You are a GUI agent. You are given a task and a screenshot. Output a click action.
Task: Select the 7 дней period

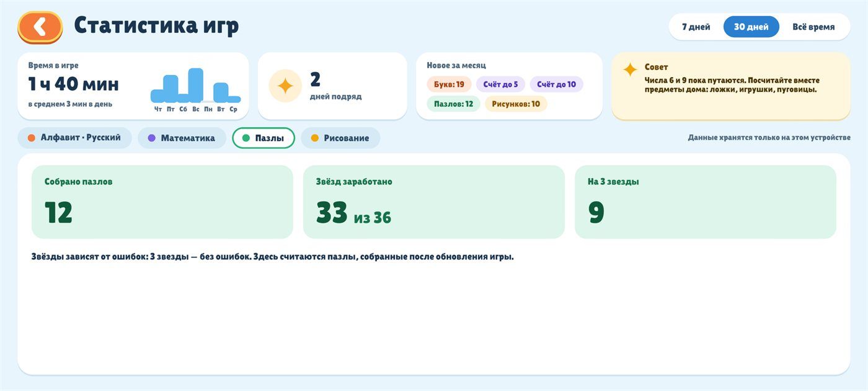tap(696, 27)
